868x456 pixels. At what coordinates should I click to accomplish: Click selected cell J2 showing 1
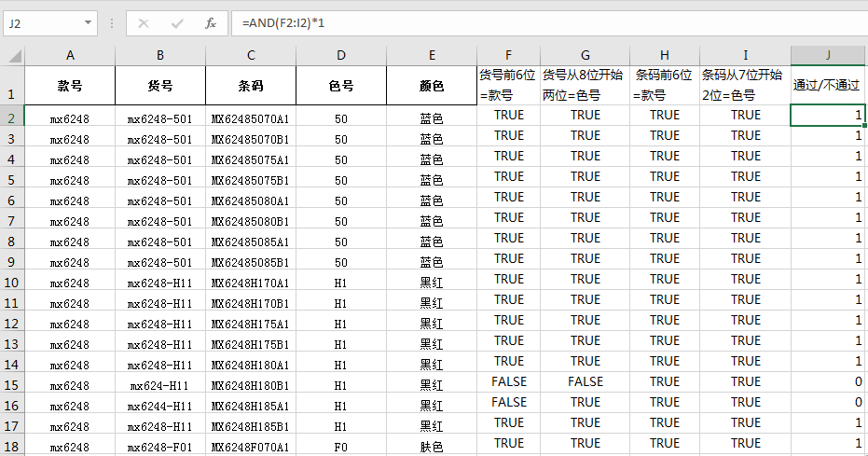[828, 115]
